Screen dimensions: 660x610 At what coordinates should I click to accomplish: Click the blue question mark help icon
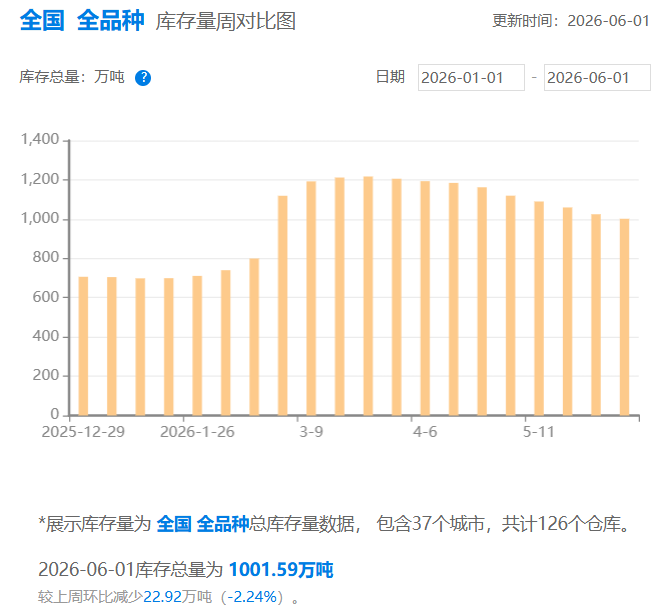143,78
